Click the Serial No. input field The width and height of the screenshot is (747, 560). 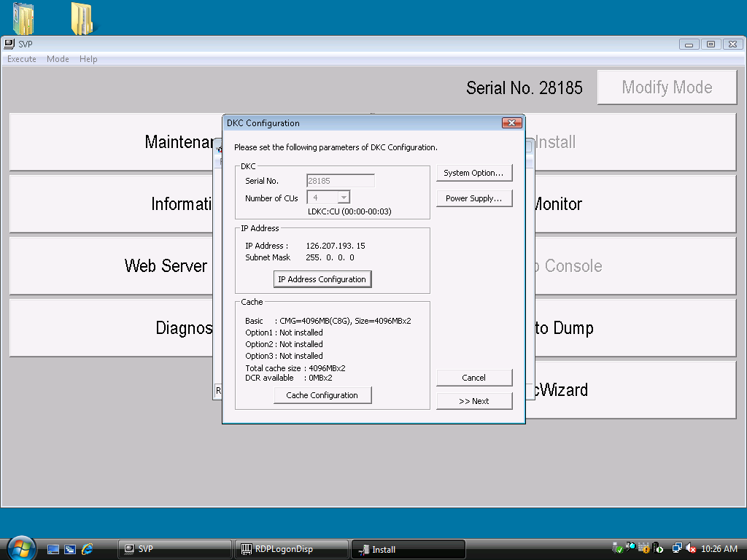coord(340,181)
